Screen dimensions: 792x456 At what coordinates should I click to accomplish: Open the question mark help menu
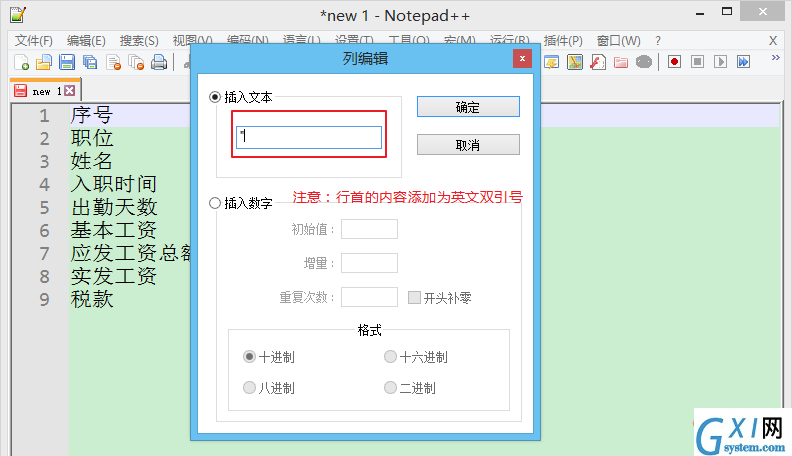(x=657, y=40)
